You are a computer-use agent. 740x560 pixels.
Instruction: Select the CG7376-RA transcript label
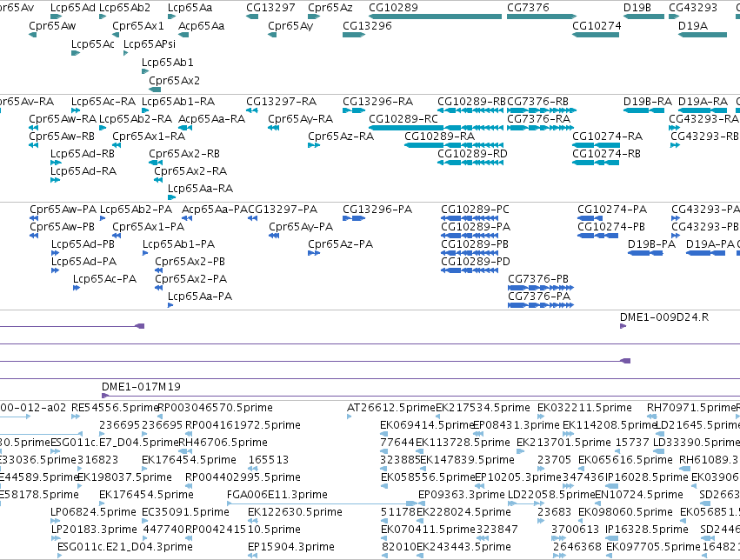[x=538, y=119]
